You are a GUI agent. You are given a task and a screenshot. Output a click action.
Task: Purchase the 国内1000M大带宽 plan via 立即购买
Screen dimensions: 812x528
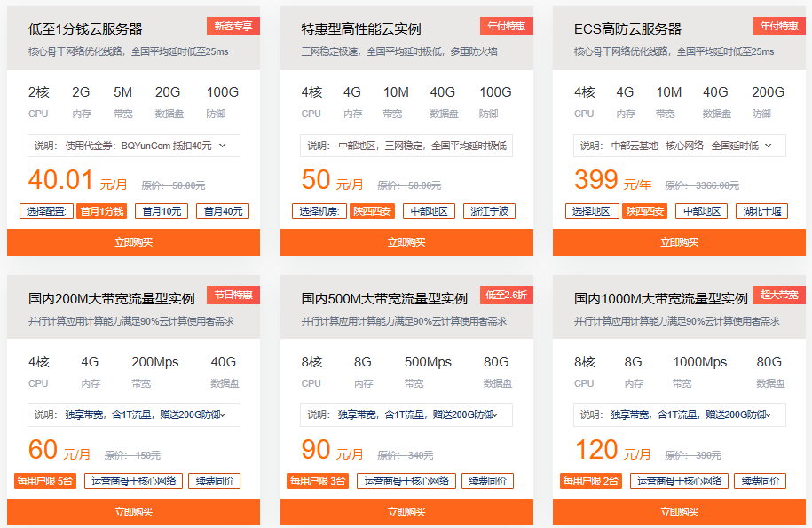(x=679, y=512)
